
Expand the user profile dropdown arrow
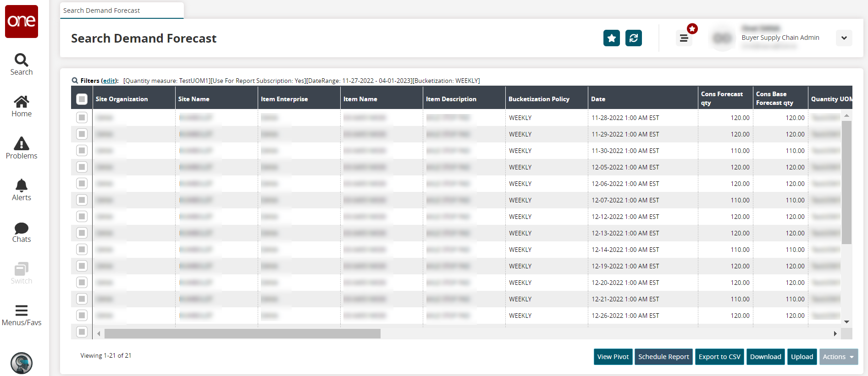[844, 38]
